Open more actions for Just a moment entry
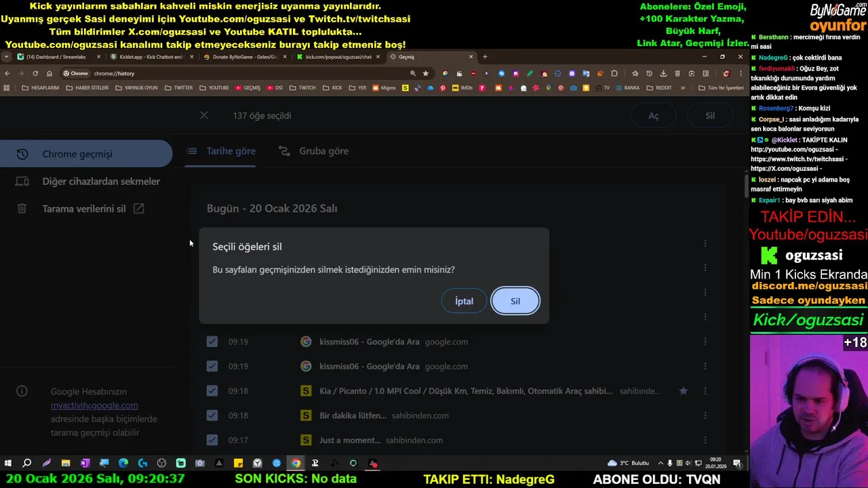The height and width of the screenshot is (488, 868). point(705,440)
